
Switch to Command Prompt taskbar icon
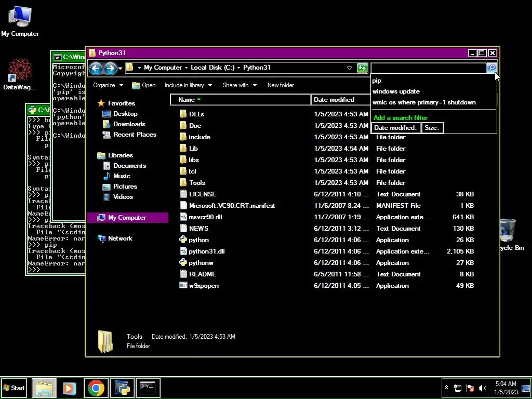click(x=148, y=388)
